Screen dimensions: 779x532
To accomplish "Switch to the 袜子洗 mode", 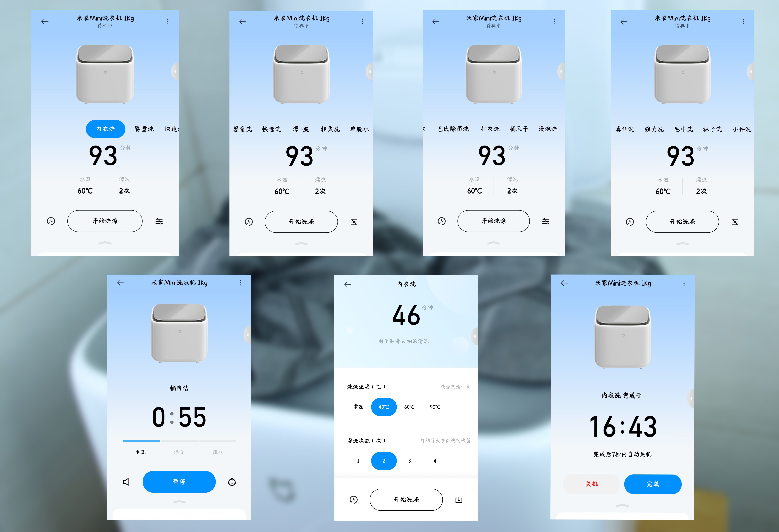I will 713,129.
